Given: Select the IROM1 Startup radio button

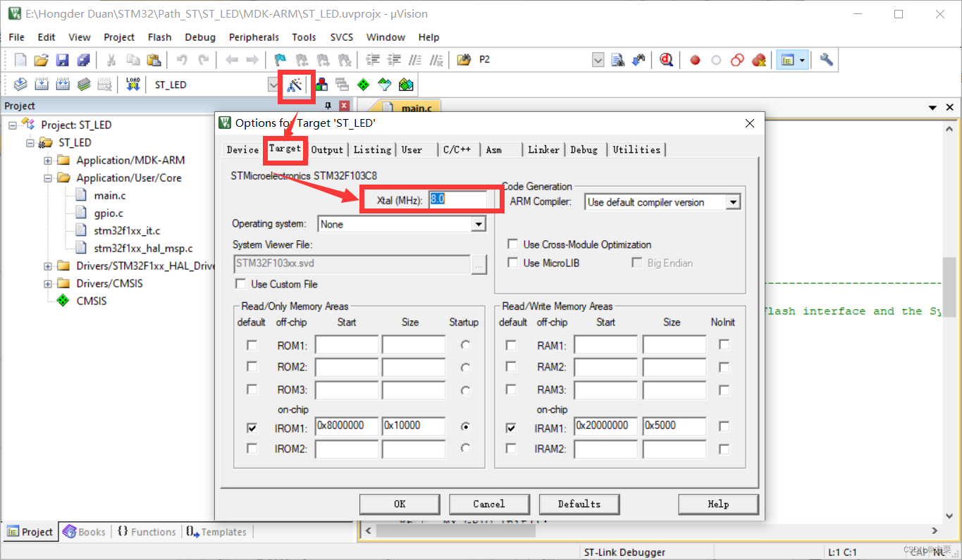Looking at the screenshot, I should [x=464, y=427].
